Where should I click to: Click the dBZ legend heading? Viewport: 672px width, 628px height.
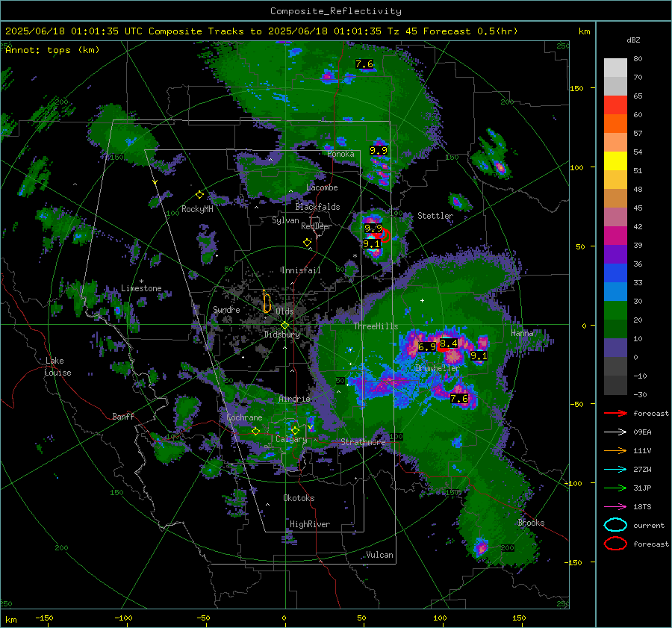click(x=633, y=40)
